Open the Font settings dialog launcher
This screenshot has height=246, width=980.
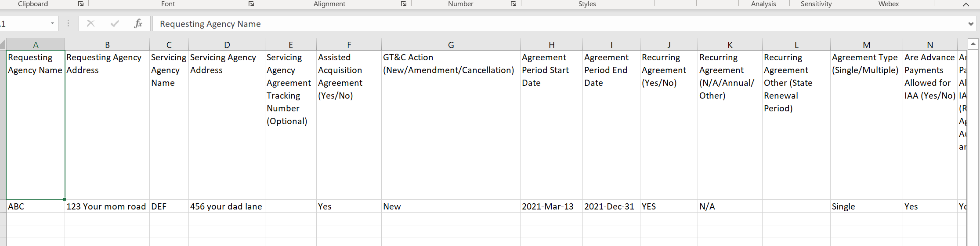pyautogui.click(x=251, y=4)
